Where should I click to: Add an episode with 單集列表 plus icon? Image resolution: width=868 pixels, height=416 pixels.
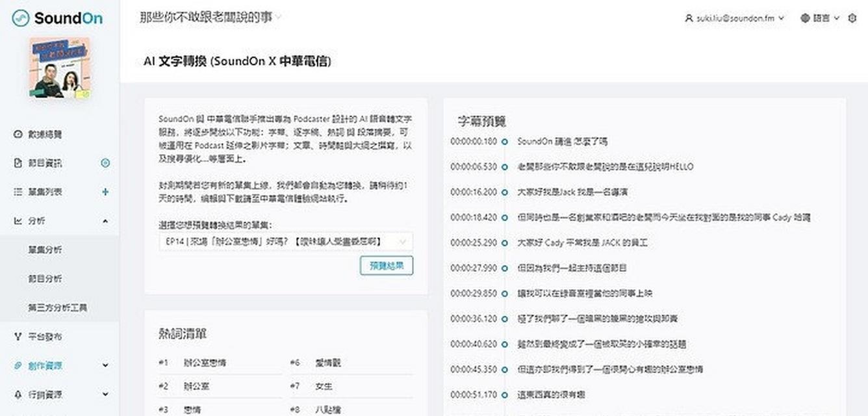pos(105,192)
